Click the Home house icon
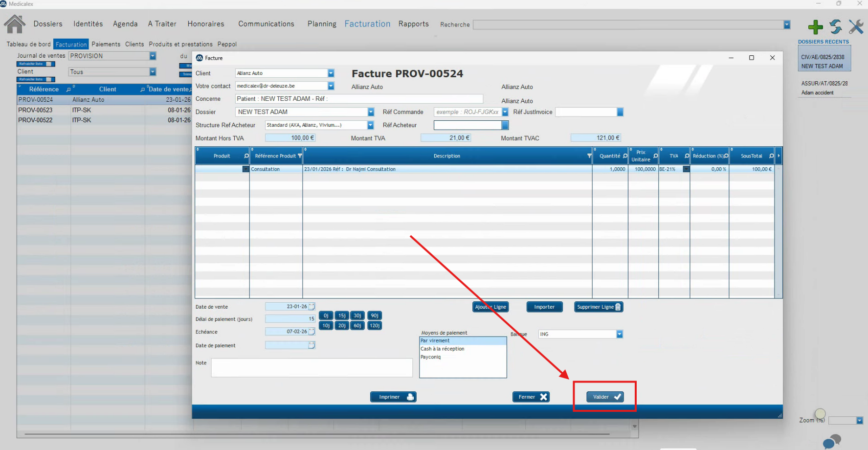Image resolution: width=868 pixels, height=450 pixels. point(15,24)
